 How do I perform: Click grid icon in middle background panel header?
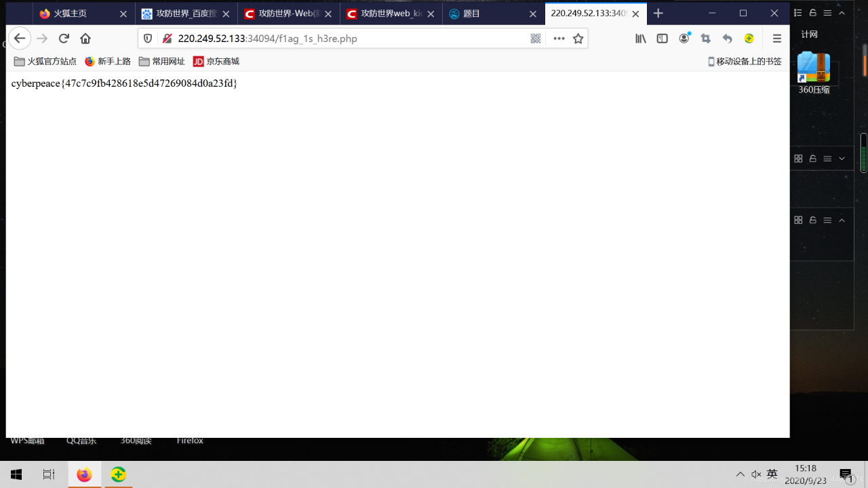tap(798, 159)
